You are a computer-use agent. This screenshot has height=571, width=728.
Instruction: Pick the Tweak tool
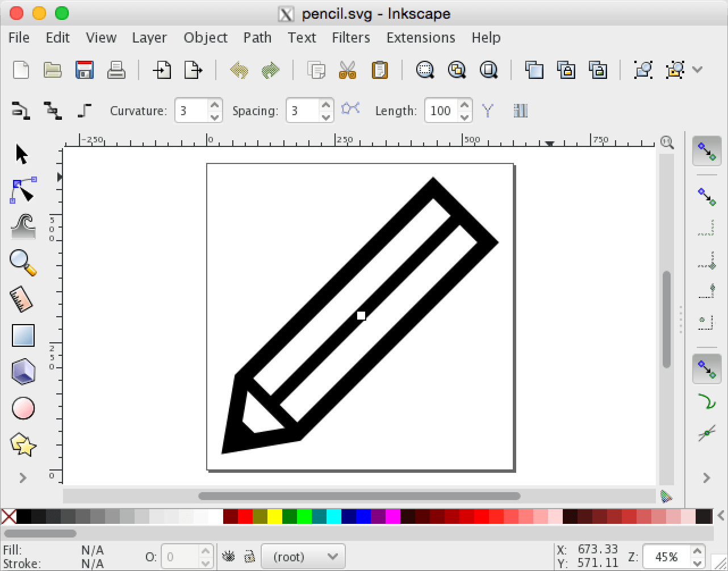pos(23,226)
